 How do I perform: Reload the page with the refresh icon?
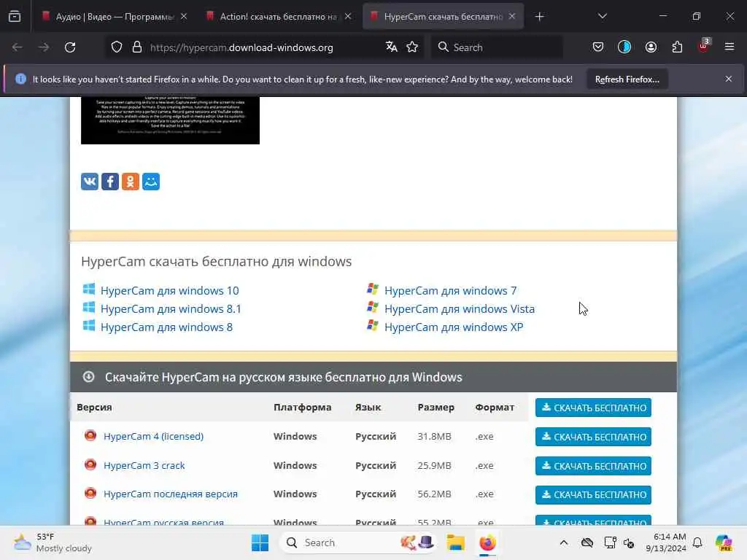tap(70, 47)
